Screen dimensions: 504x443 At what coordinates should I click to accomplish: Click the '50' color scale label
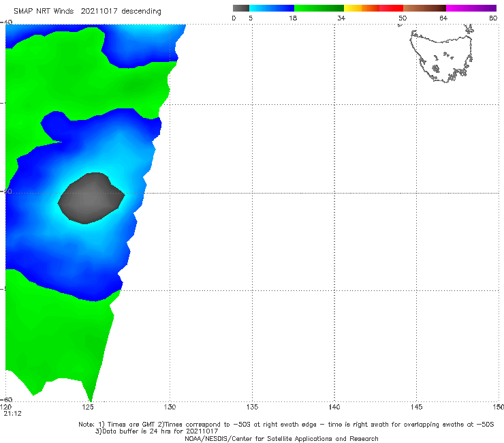coord(403,18)
